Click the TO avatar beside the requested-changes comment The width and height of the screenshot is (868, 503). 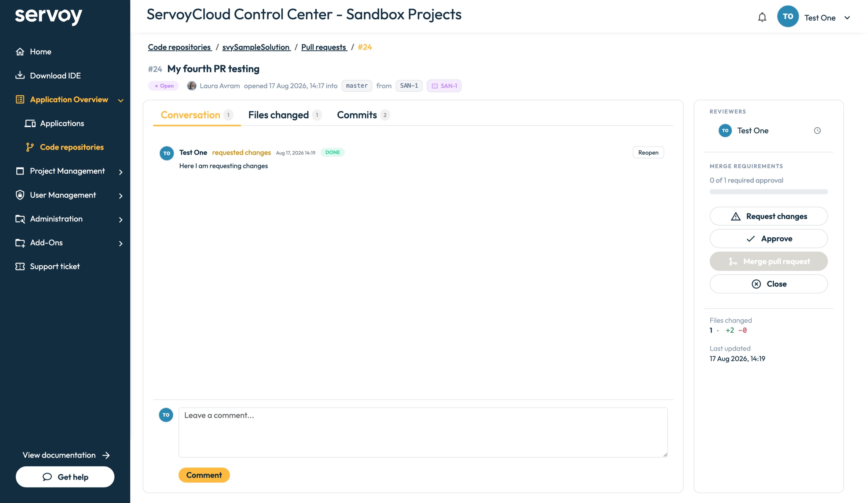pos(167,153)
